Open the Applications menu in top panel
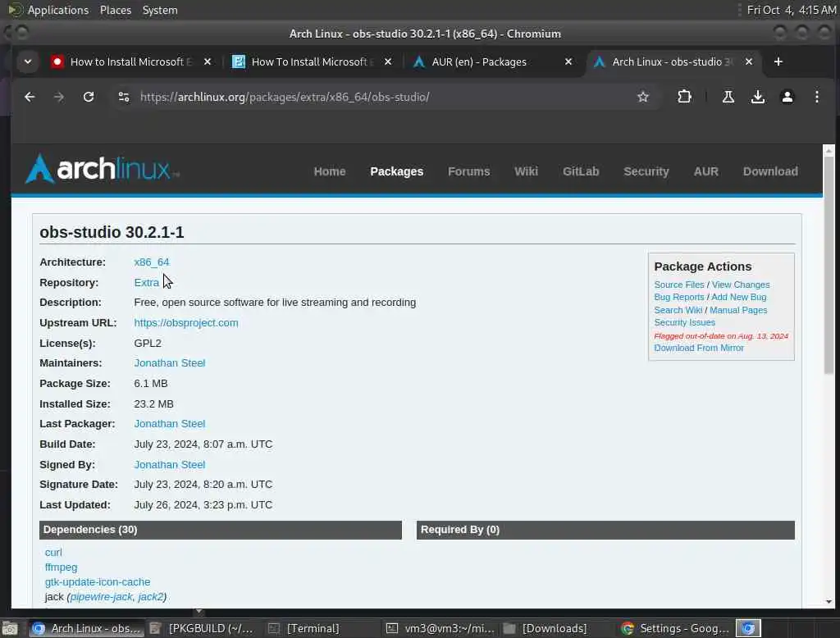Viewport: 840px width, 638px height. [x=49, y=10]
